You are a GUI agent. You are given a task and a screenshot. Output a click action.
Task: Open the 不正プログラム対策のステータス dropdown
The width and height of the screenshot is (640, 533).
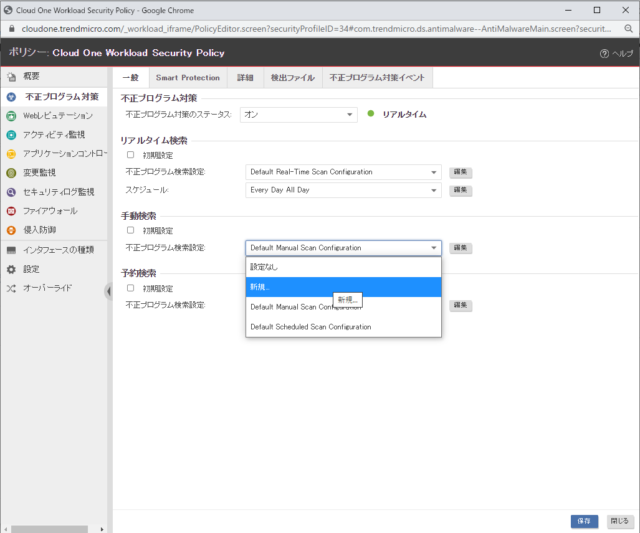299,115
